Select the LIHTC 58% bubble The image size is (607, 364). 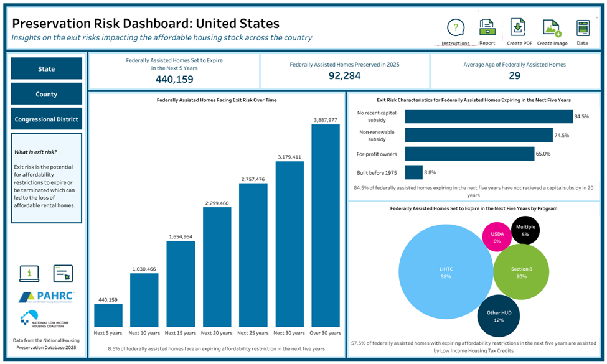446,272
